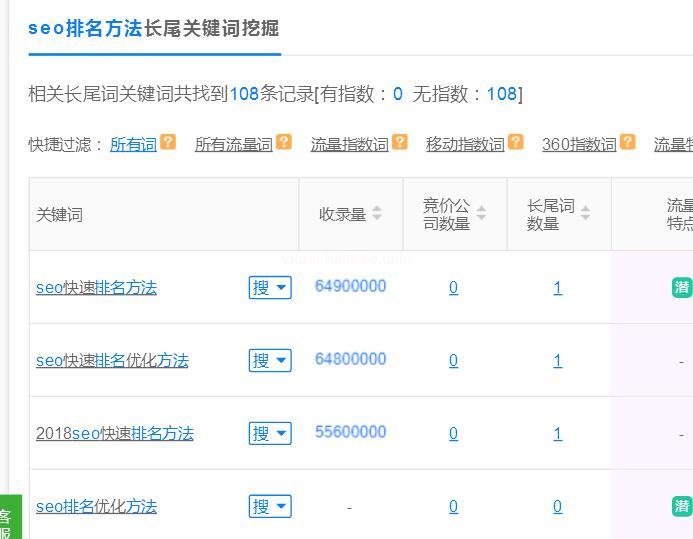Click help icon beside 所有流量词 filter
The image size is (693, 539).
[x=284, y=143]
